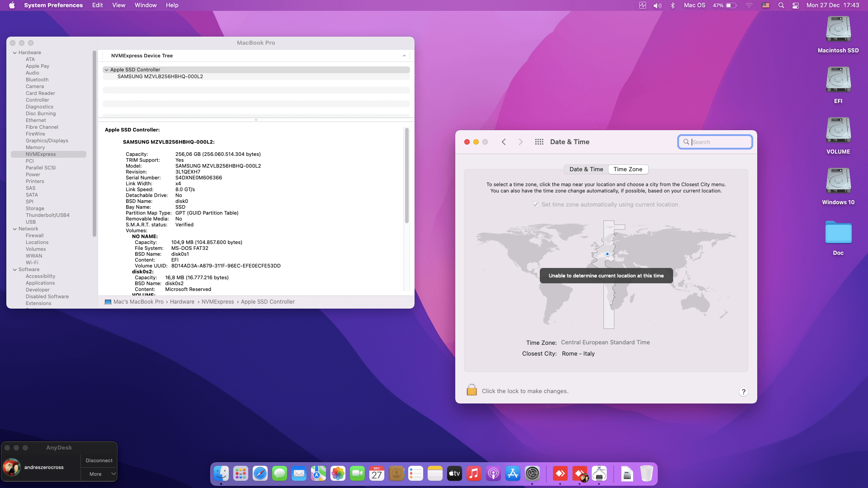Open the Help menu

tap(172, 5)
